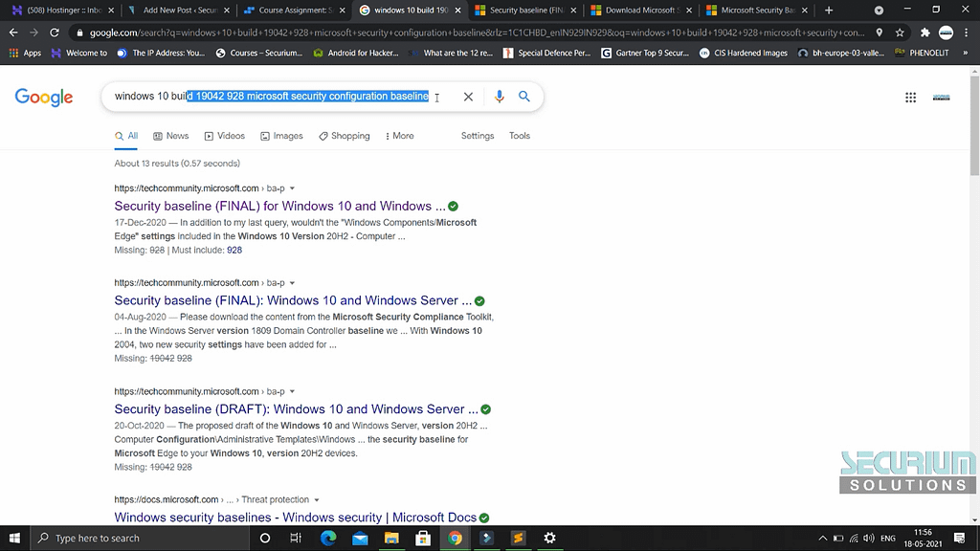Open Task View on the taskbar
Screen dimensions: 980x551
[296, 538]
